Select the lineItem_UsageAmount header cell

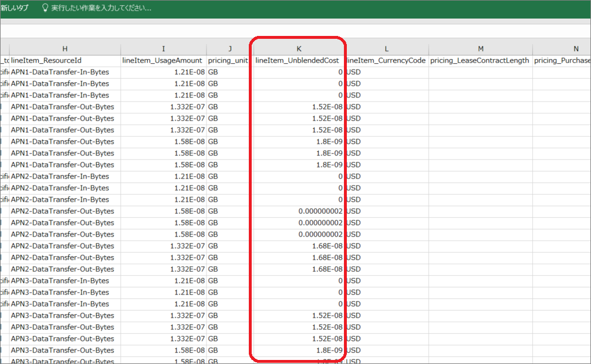coord(164,60)
